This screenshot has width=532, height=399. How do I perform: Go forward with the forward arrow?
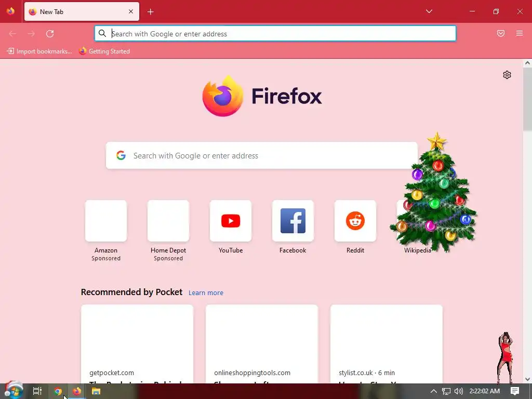(x=31, y=34)
